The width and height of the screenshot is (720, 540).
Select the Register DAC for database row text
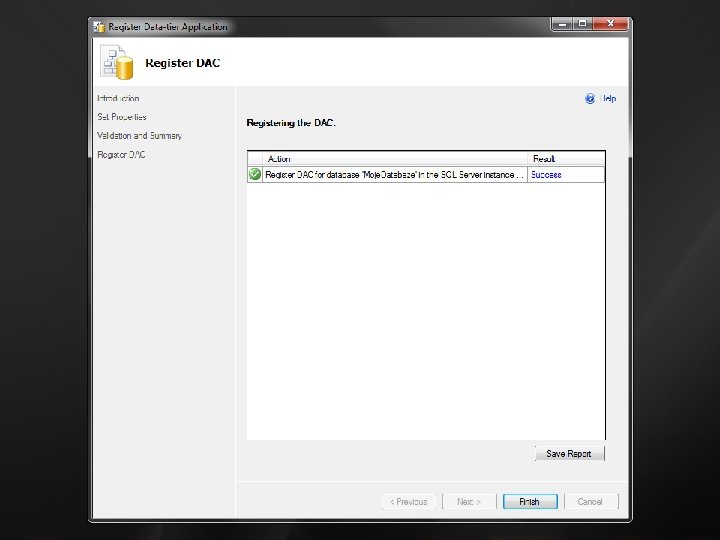[x=394, y=174]
